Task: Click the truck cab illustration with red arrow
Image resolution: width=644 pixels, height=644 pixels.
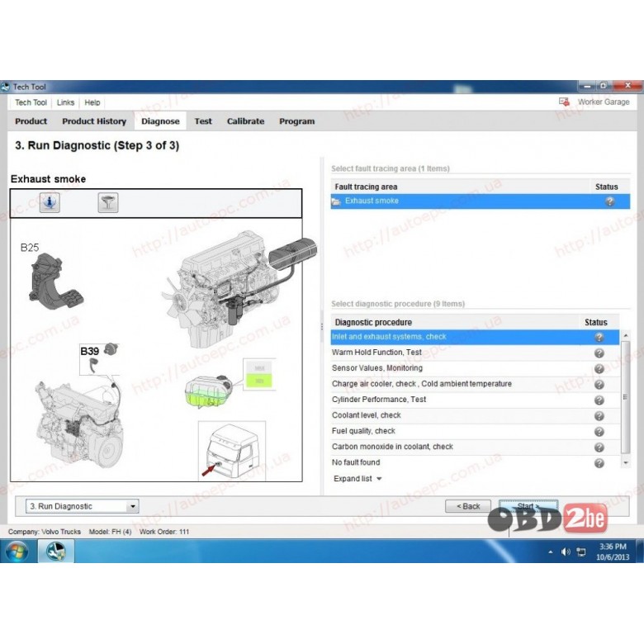Action: [232, 451]
